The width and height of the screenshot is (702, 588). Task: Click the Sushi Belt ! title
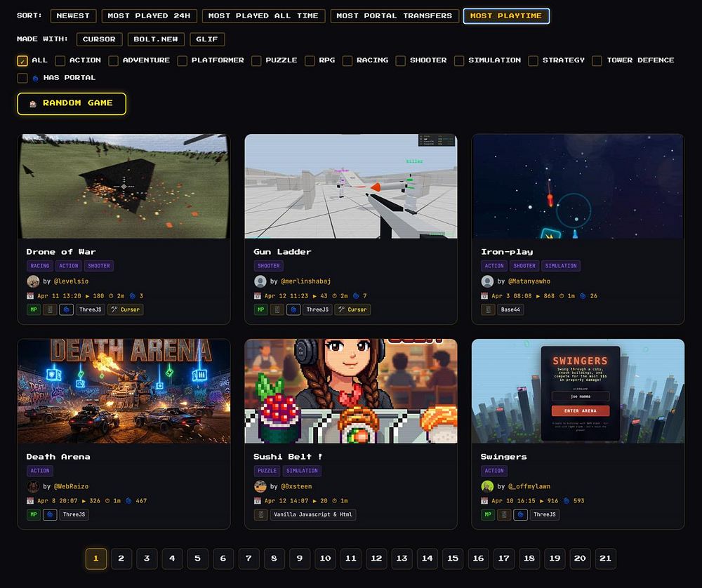point(288,457)
